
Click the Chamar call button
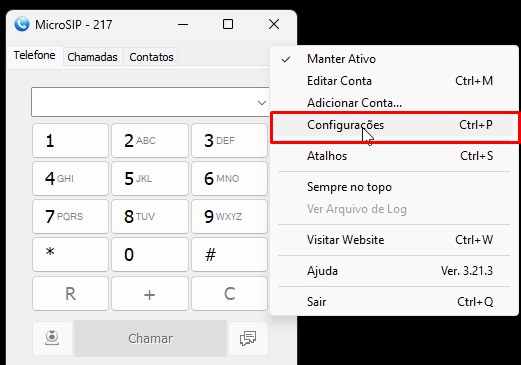pyautogui.click(x=151, y=338)
